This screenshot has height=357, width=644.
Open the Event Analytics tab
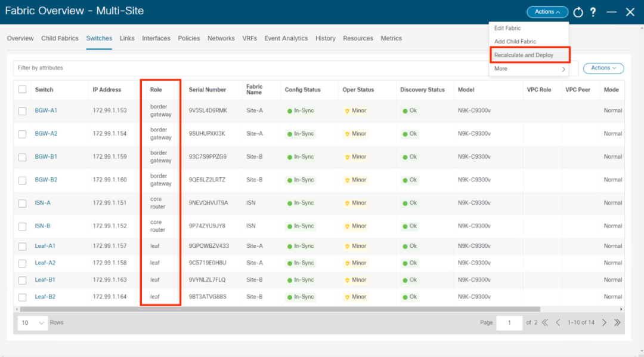click(286, 38)
